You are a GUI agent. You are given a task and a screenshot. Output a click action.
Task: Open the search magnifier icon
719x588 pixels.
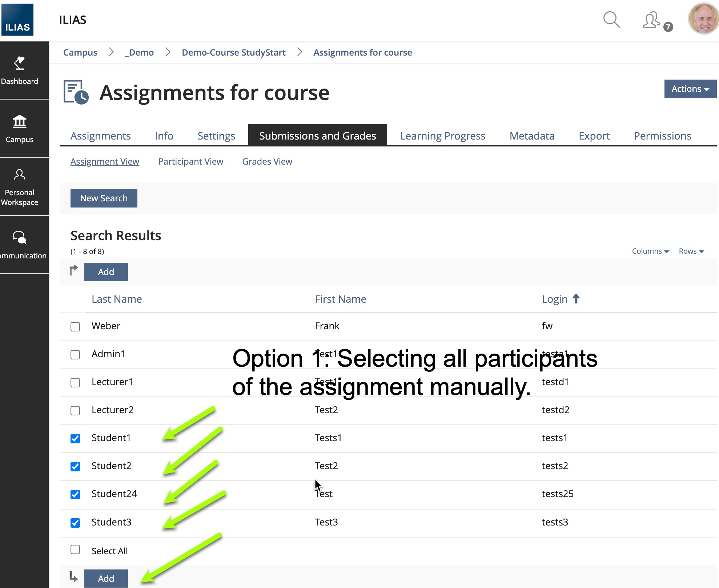point(611,20)
